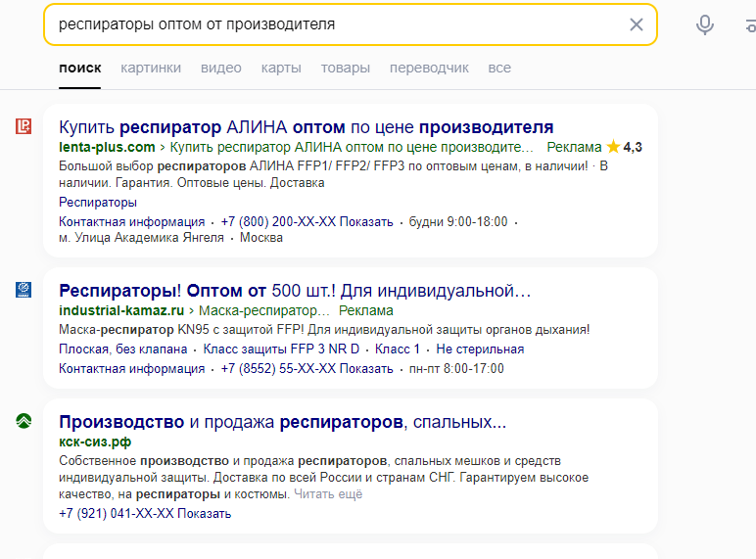Viewport: 756px width, 559px height.
Task: Open the 'Респираторы' sitelink
Action: [x=98, y=203]
